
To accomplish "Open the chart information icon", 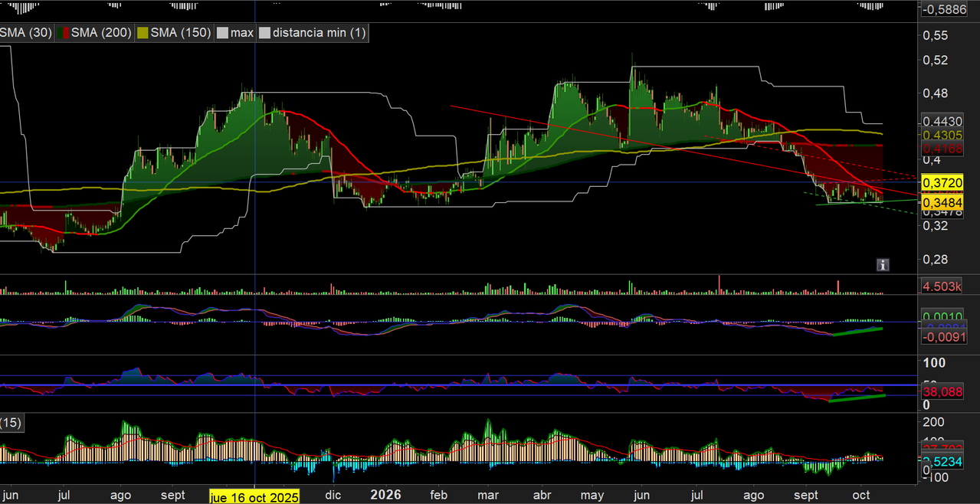I will pyautogui.click(x=883, y=265).
